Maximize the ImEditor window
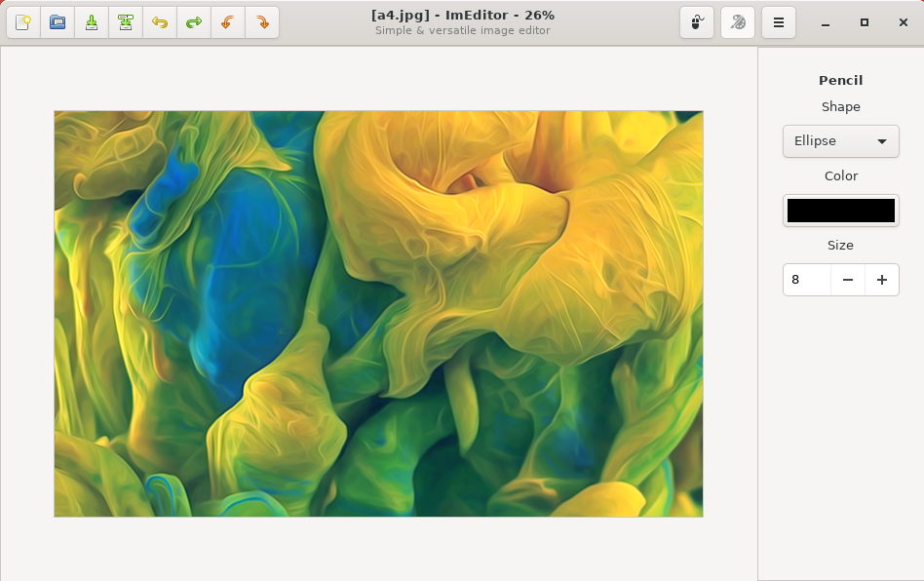 tap(865, 22)
